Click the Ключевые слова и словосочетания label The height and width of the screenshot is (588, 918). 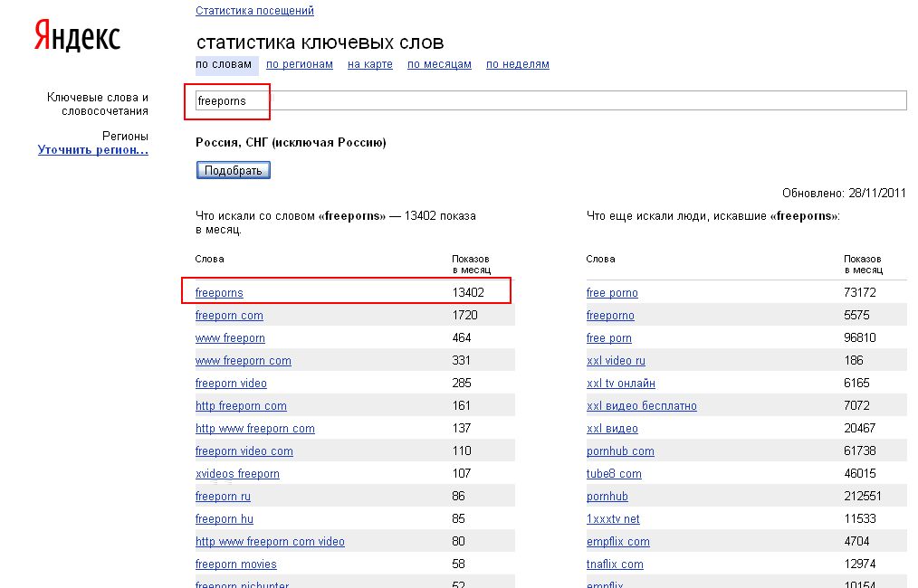click(x=98, y=104)
